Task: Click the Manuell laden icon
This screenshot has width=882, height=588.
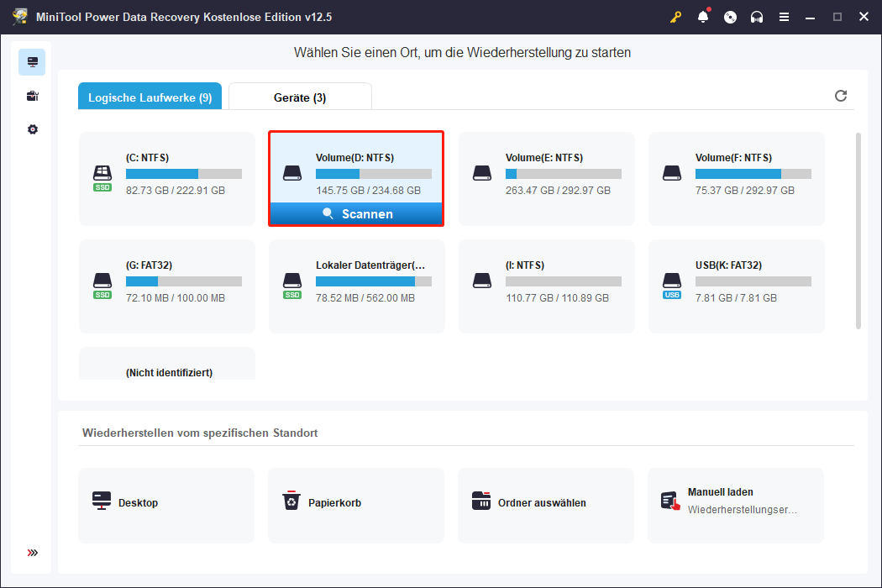Action: point(670,501)
